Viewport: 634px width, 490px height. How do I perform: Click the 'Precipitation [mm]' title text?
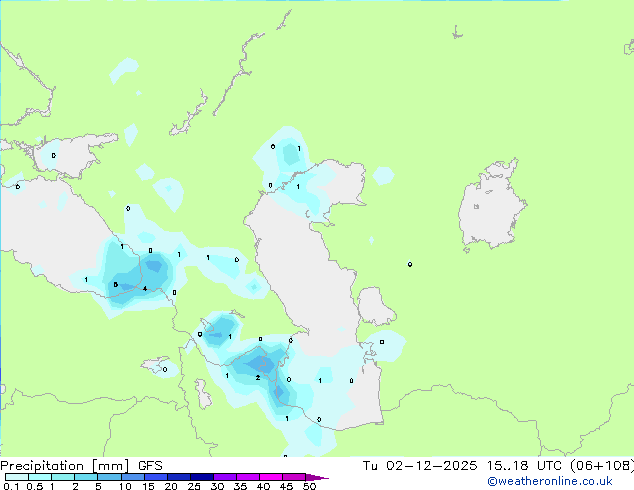tap(65, 466)
